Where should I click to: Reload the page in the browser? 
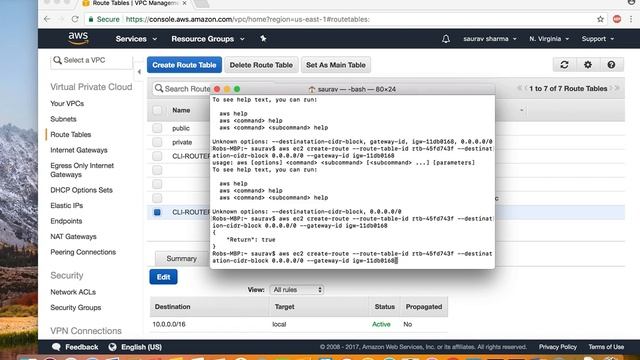pyautogui.click(x=75, y=19)
